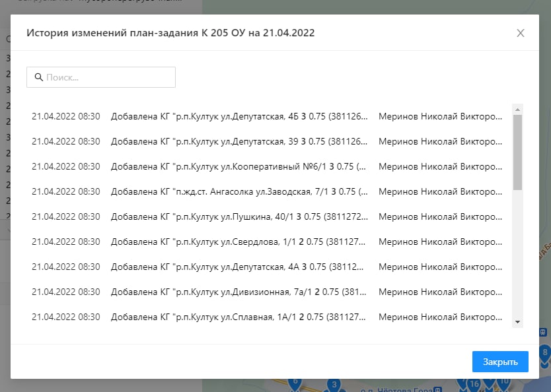551x392 pixels.
Task: Click map marker numbered 6
Action: click(295, 383)
